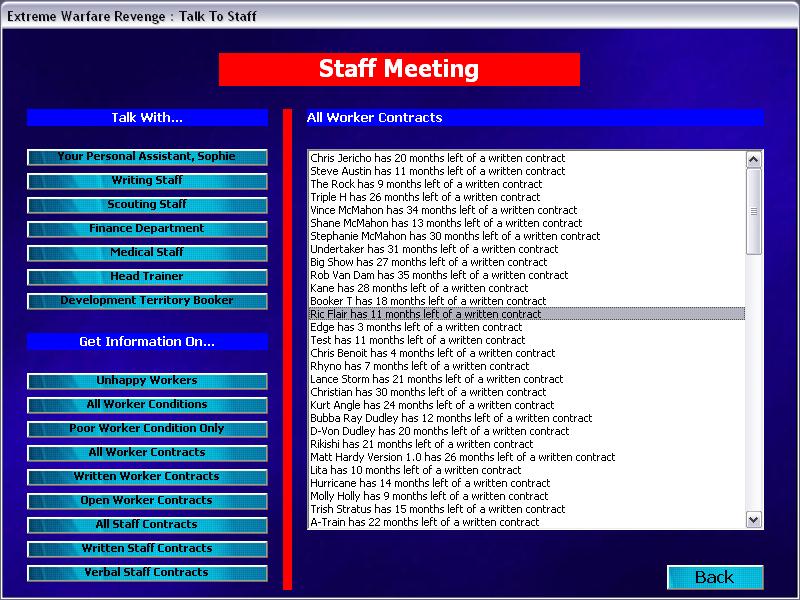Screen dimensions: 800x600
Task: Select the Steve Austin contract row
Action: 527,171
